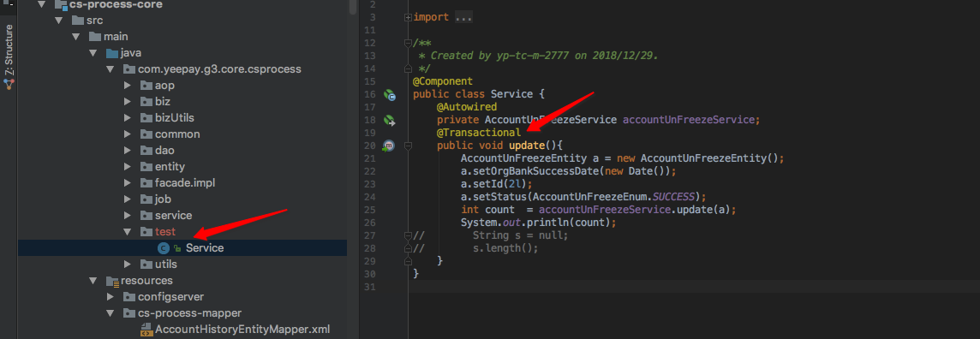Select the cs-process-core module folder icon
The height and width of the screenshot is (339, 980).
pos(61,5)
